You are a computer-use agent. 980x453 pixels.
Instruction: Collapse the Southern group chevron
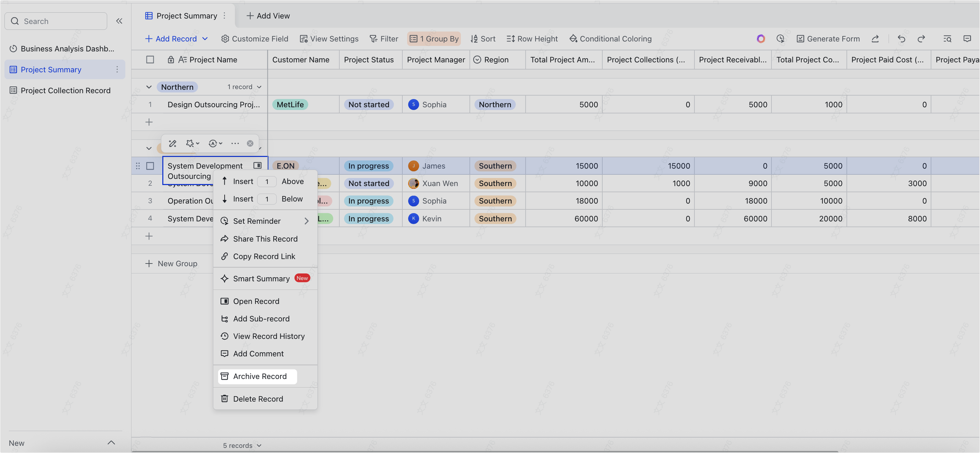pos(149,148)
